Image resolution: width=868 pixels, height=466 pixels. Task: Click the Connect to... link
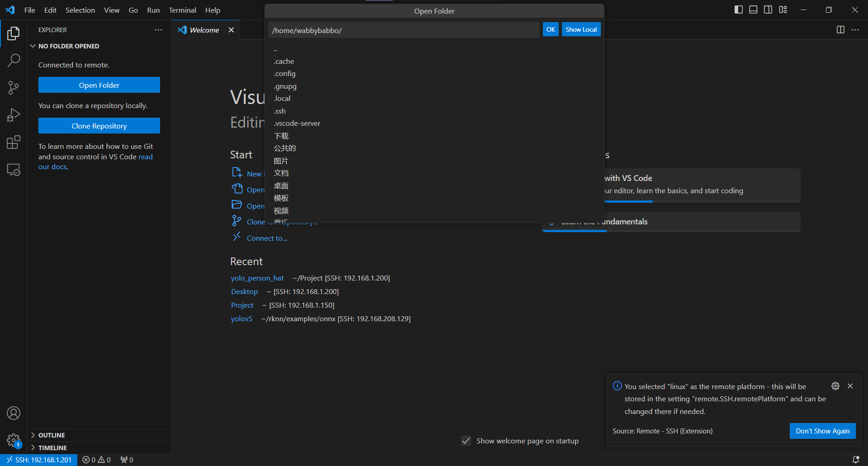[x=267, y=238]
